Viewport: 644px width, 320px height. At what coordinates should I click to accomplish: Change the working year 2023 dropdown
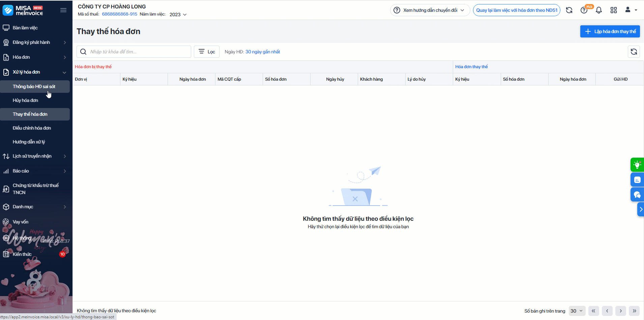178,15
